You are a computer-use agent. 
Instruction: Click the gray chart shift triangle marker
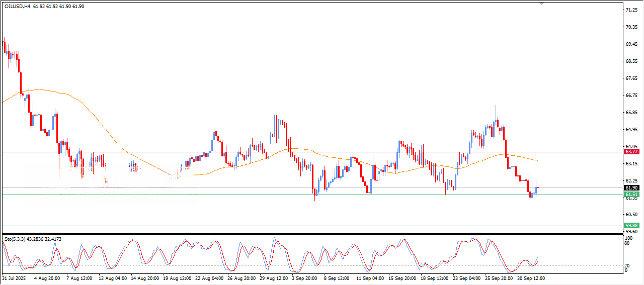coord(541,4)
